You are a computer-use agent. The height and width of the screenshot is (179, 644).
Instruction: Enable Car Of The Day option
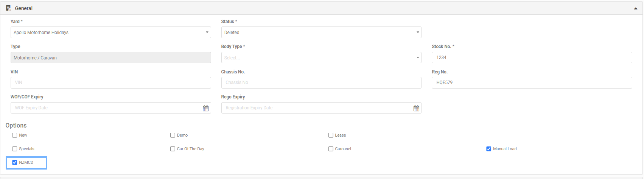tap(173, 149)
